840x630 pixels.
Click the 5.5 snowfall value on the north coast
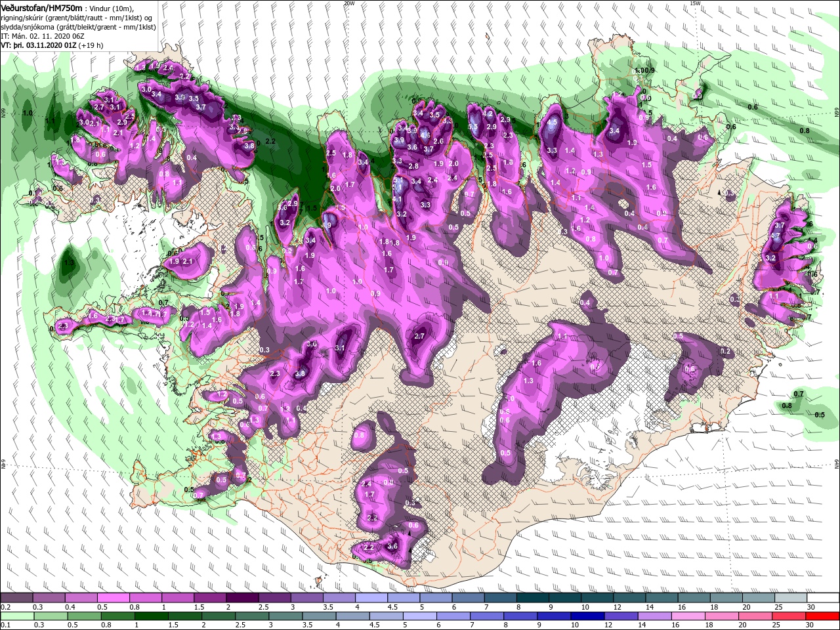(x=472, y=127)
